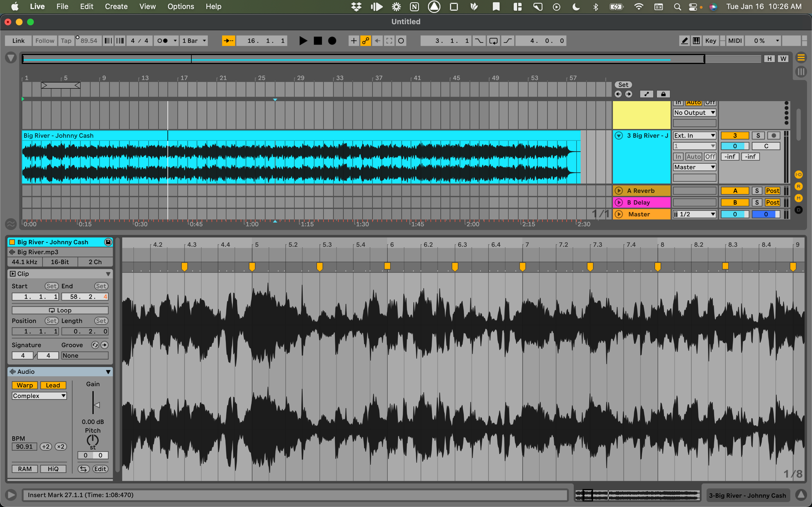
Task: Open the Options menu
Action: point(180,6)
